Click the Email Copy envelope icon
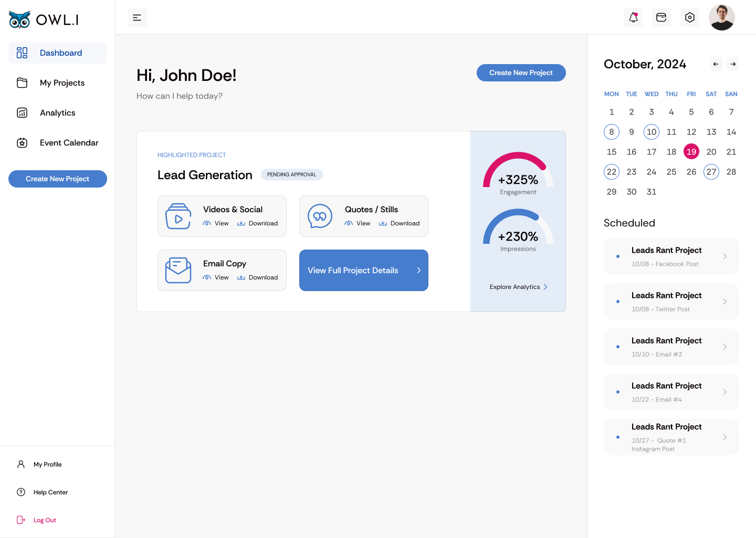The image size is (756, 538). (178, 271)
